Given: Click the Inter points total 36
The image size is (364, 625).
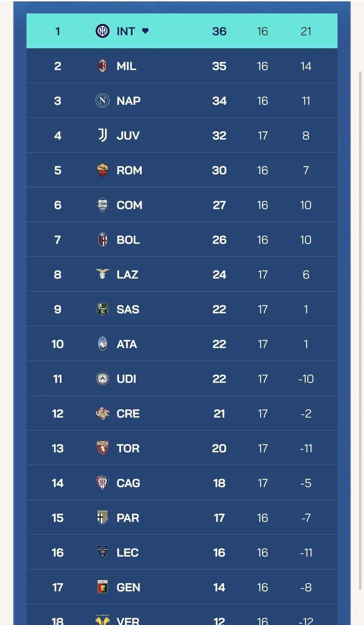Looking at the screenshot, I should coord(219,31).
